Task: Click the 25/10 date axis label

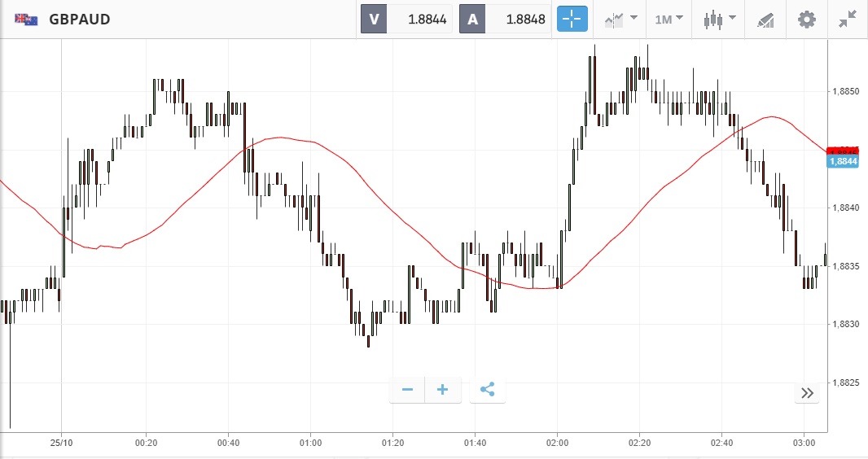Action: pos(61,444)
